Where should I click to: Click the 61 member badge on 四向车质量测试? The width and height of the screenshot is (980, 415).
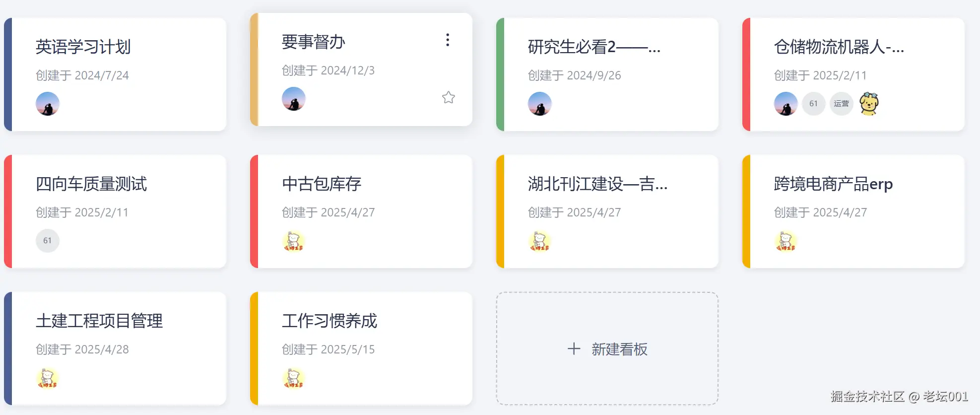47,240
